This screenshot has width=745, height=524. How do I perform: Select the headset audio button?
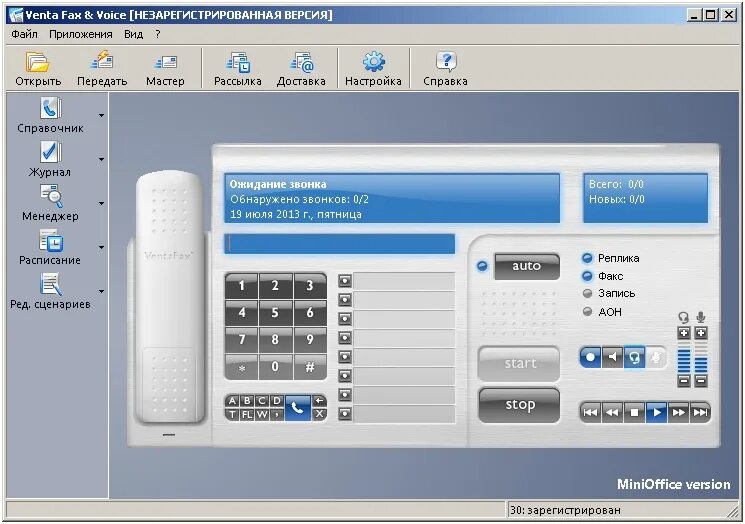[634, 357]
